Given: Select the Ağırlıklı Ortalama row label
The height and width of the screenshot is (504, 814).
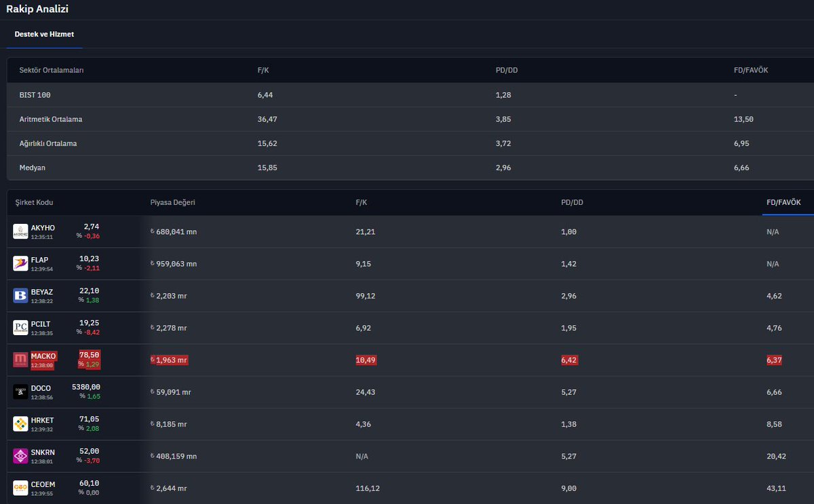Looking at the screenshot, I should click(48, 144).
